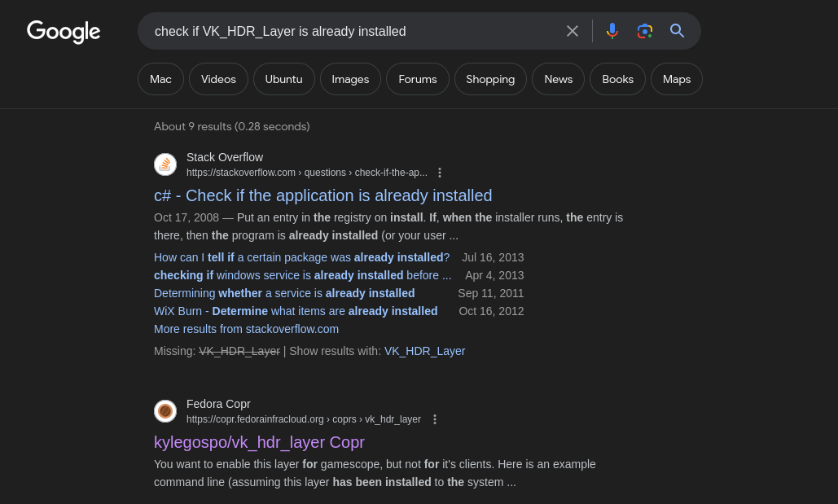Click the 'Jul 16, 2013' date

click(493, 257)
